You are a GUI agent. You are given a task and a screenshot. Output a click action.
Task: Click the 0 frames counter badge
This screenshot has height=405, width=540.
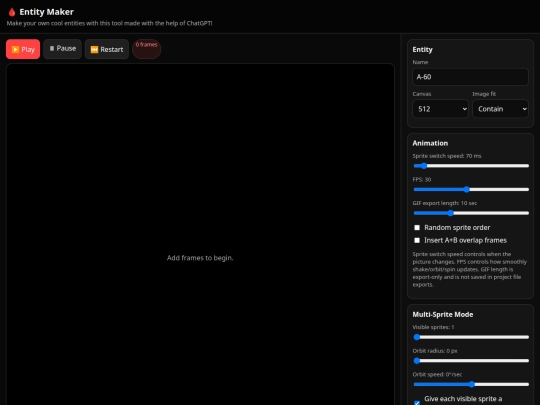146,49
